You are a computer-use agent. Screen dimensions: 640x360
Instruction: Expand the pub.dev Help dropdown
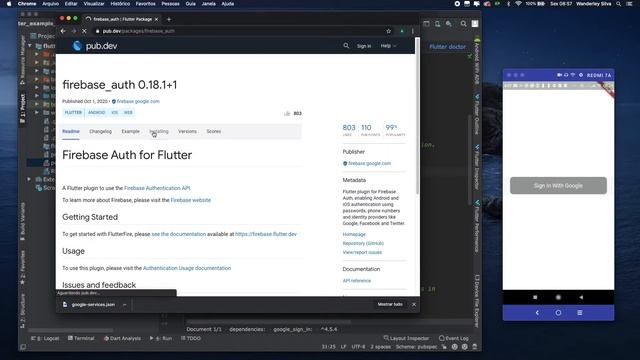[x=388, y=46]
